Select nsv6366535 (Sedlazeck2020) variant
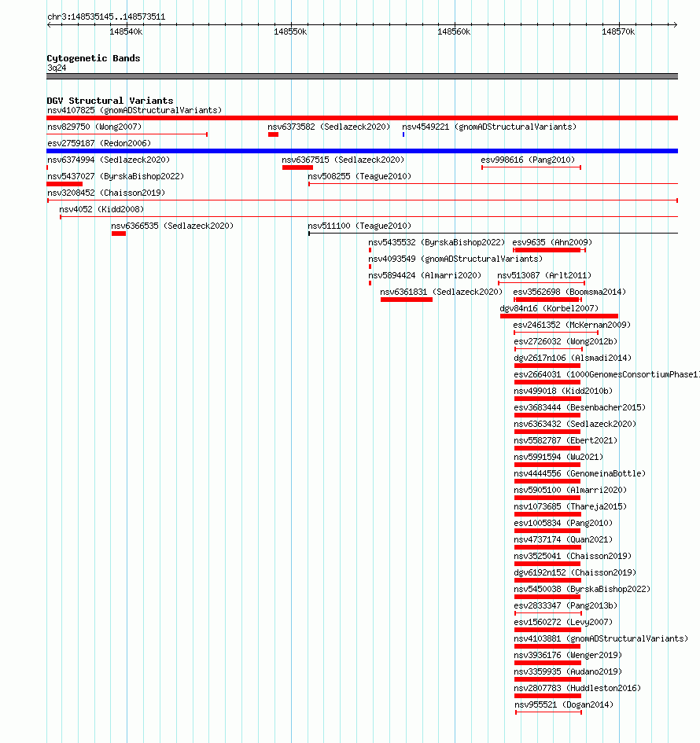This screenshot has height=743, width=700. pos(172,226)
